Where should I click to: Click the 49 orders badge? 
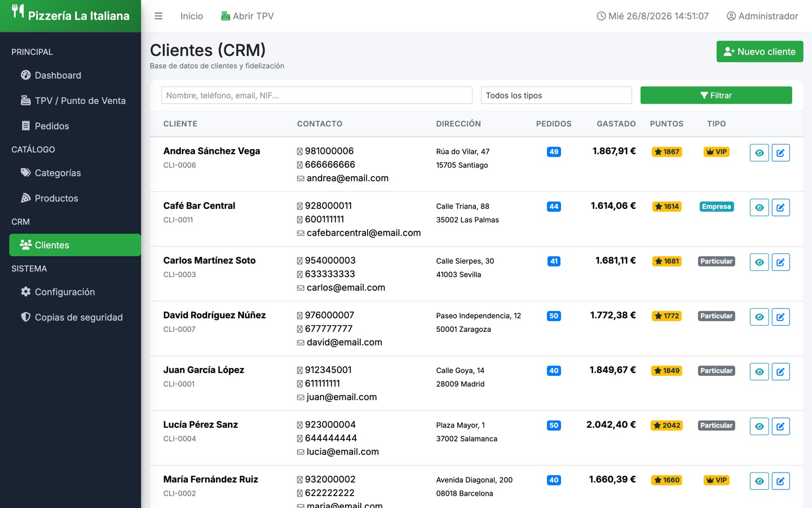pos(554,152)
